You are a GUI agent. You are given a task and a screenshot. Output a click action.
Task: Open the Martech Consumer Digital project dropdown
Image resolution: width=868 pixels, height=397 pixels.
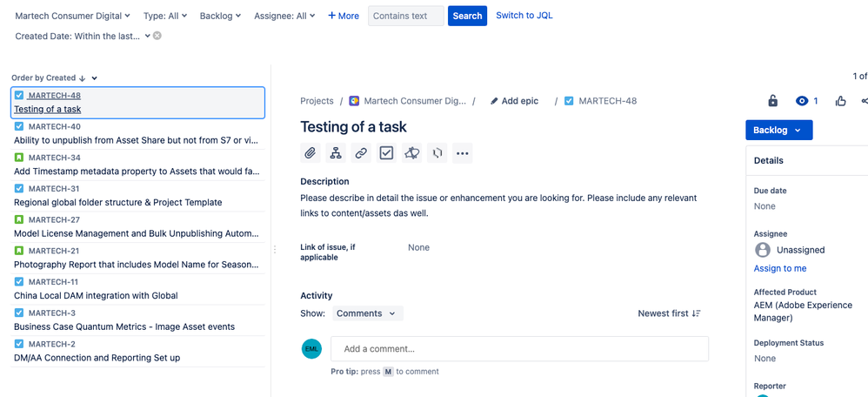point(72,16)
